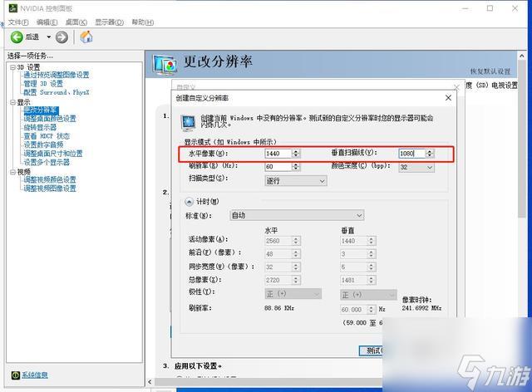Open the 标准 timing dropdown

[x=297, y=215]
